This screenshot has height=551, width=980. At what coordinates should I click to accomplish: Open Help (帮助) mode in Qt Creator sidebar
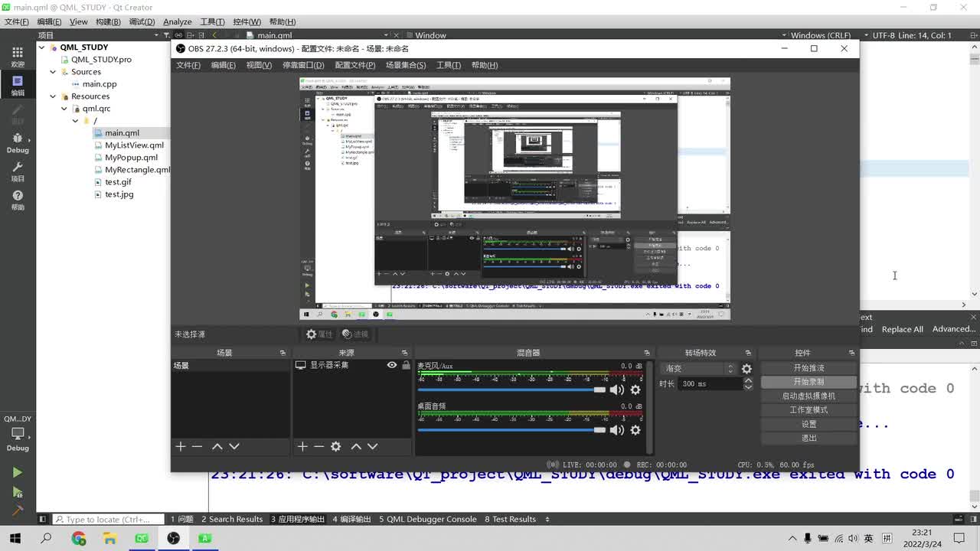[17, 200]
